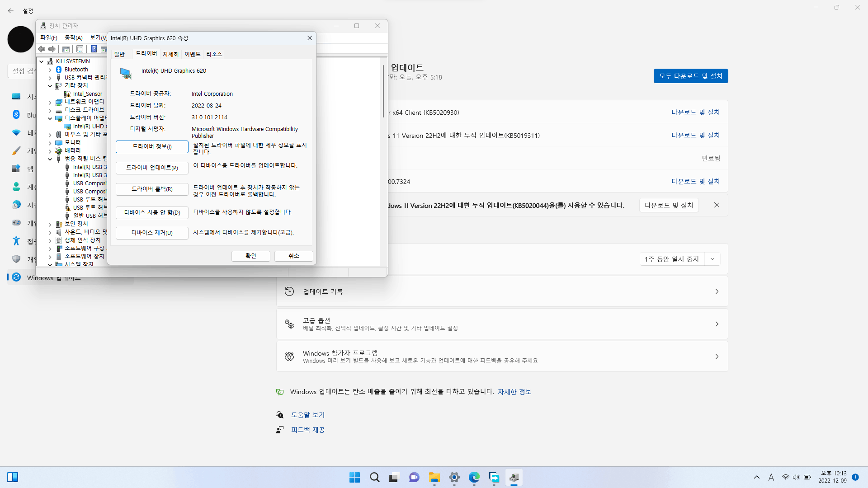This screenshot has height=488, width=868.
Task: Click the Windows Update sidebar icon
Action: 16,277
